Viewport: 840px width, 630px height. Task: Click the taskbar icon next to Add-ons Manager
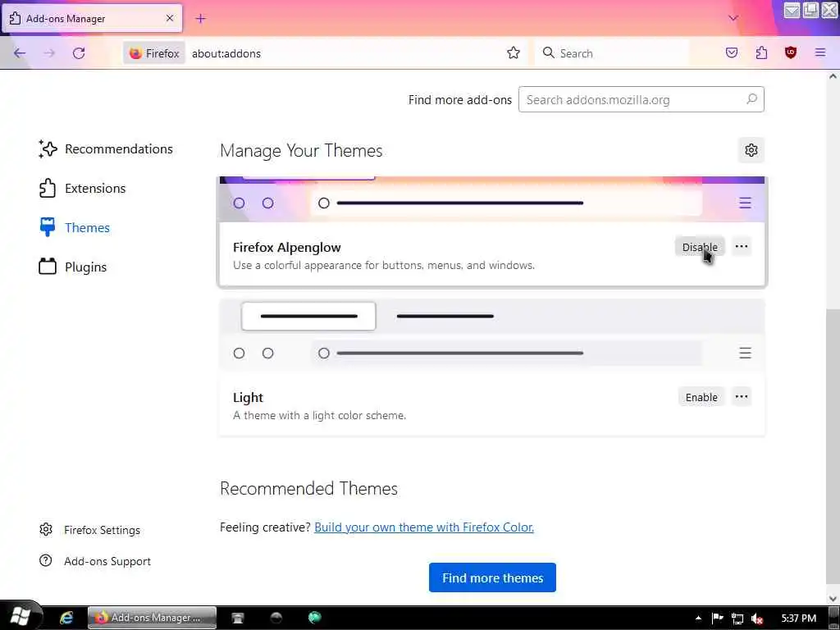coord(237,618)
